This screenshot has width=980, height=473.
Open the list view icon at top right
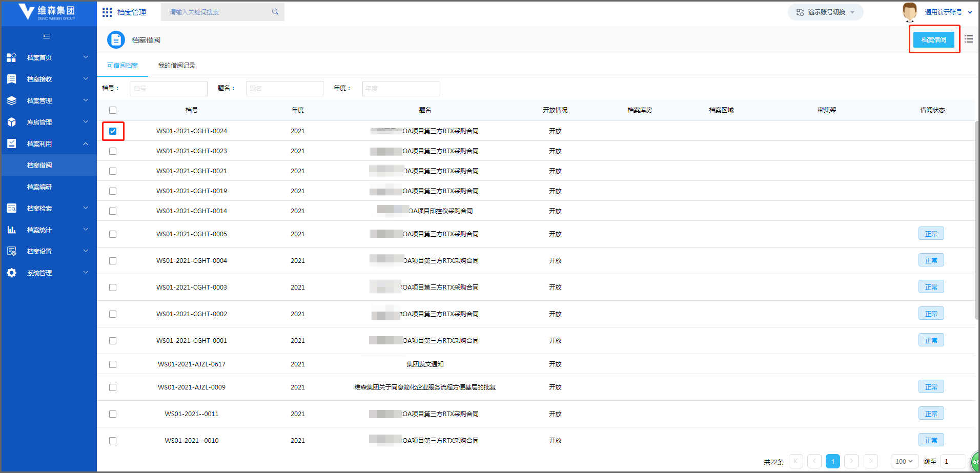click(968, 39)
